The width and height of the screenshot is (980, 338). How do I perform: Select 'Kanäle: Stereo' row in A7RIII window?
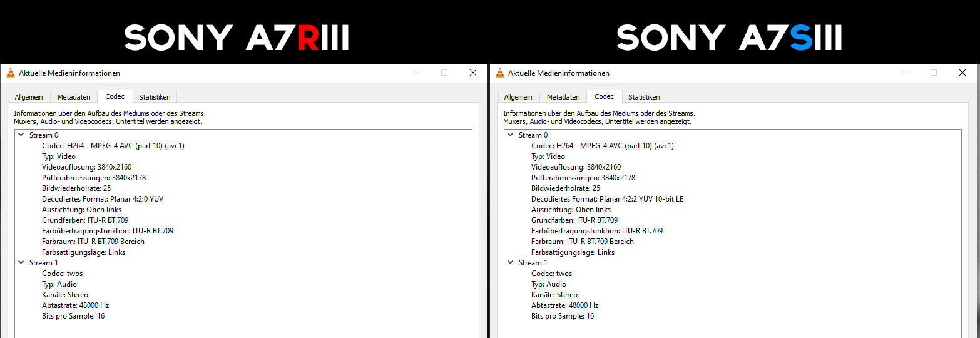tap(65, 295)
